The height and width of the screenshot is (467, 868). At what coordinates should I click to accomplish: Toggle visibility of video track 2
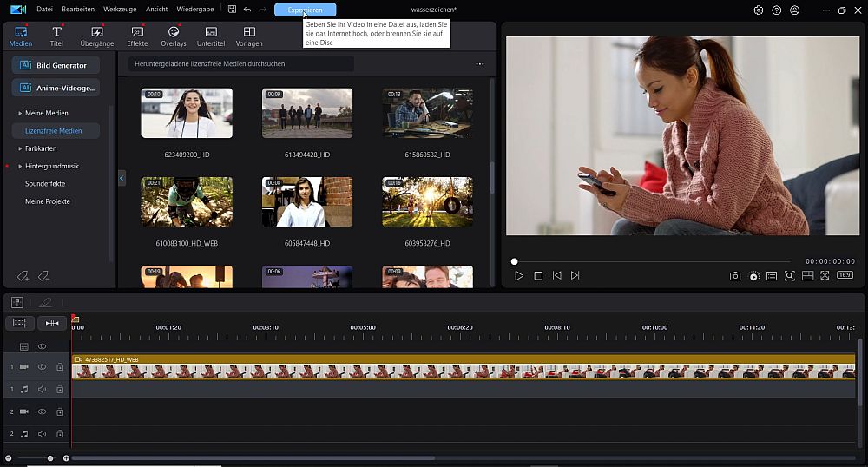coord(42,411)
